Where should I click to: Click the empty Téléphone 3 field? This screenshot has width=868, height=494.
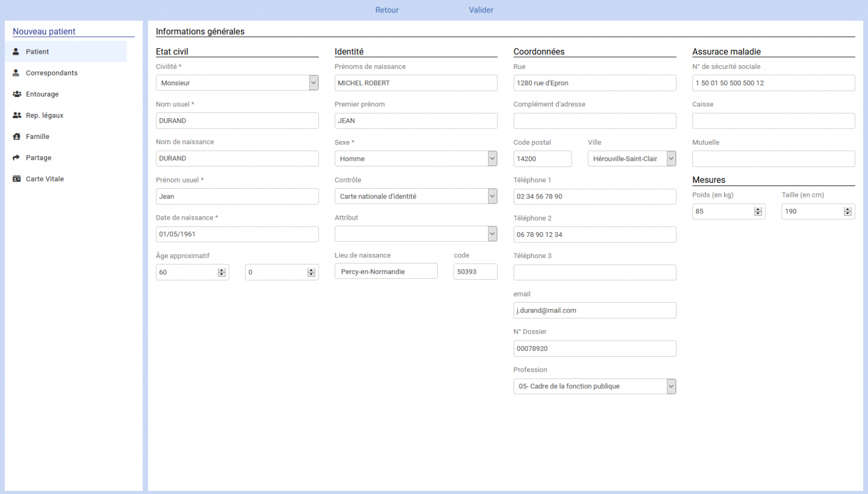tap(595, 272)
